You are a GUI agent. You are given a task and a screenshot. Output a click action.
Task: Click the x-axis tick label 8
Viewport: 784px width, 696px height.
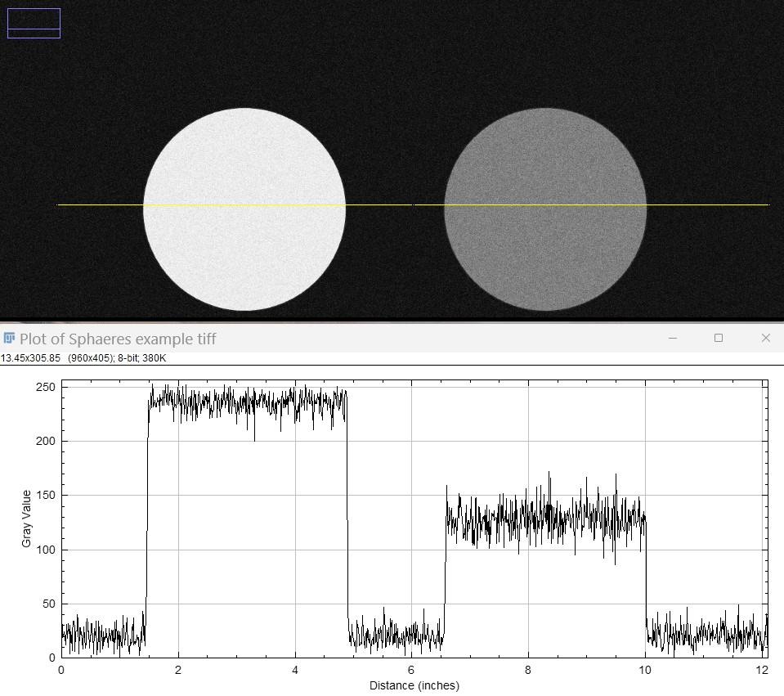tap(528, 670)
